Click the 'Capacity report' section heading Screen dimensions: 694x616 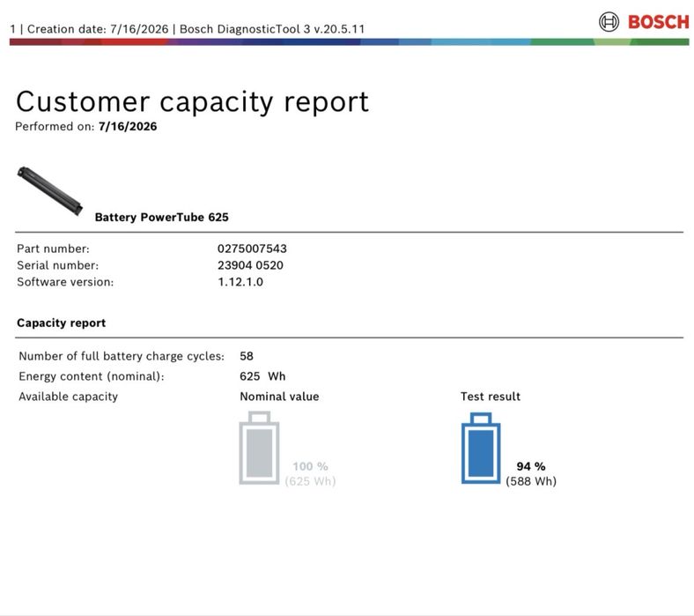[x=61, y=323]
